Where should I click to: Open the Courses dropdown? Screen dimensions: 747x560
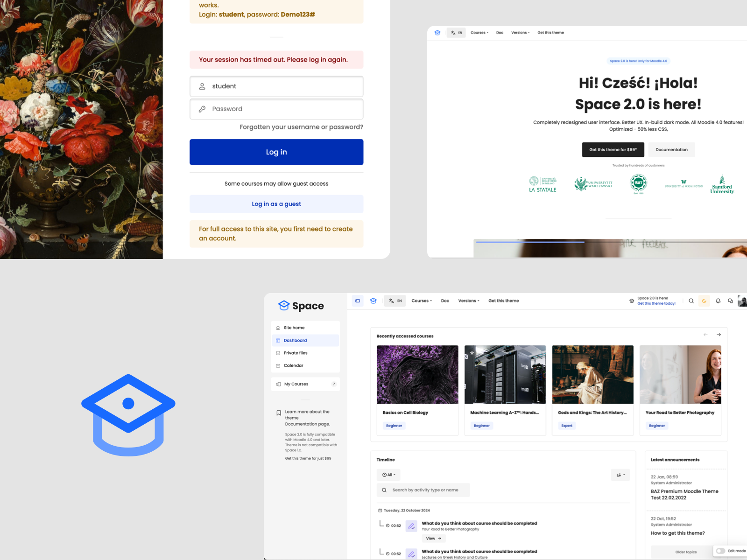point(421,301)
